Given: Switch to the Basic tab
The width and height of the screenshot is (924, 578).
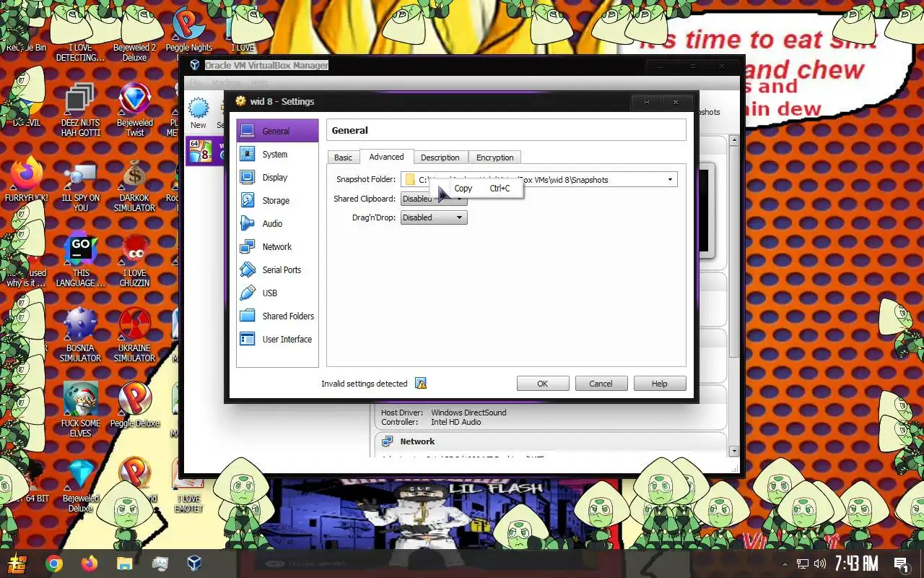Looking at the screenshot, I should click(x=343, y=158).
